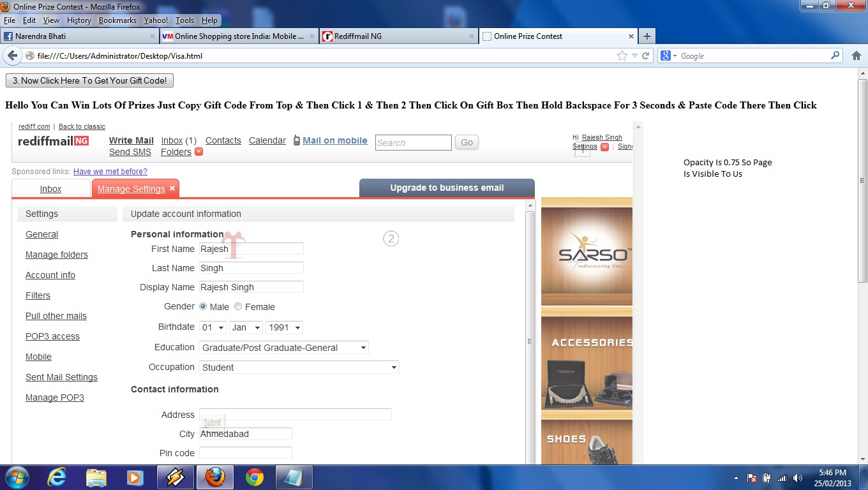Click the volume speaker tray icon
The image size is (868, 490).
[x=797, y=478]
